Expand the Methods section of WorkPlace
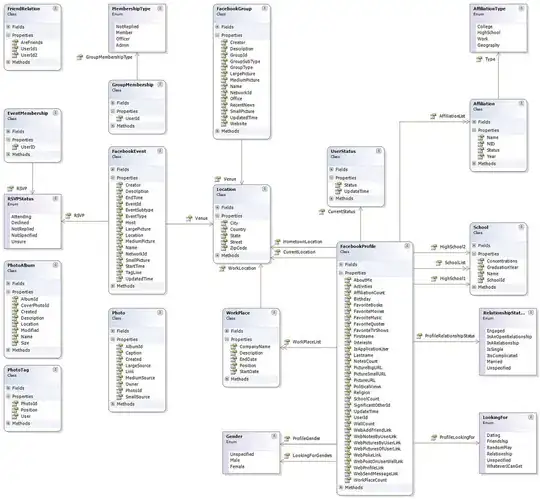The image size is (540, 499). click(227, 379)
